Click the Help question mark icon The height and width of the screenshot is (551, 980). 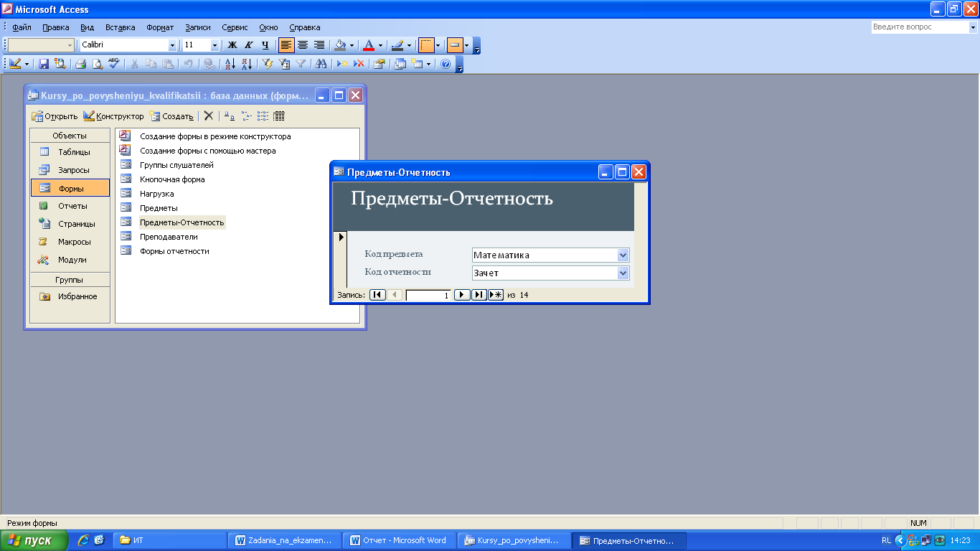click(x=446, y=64)
